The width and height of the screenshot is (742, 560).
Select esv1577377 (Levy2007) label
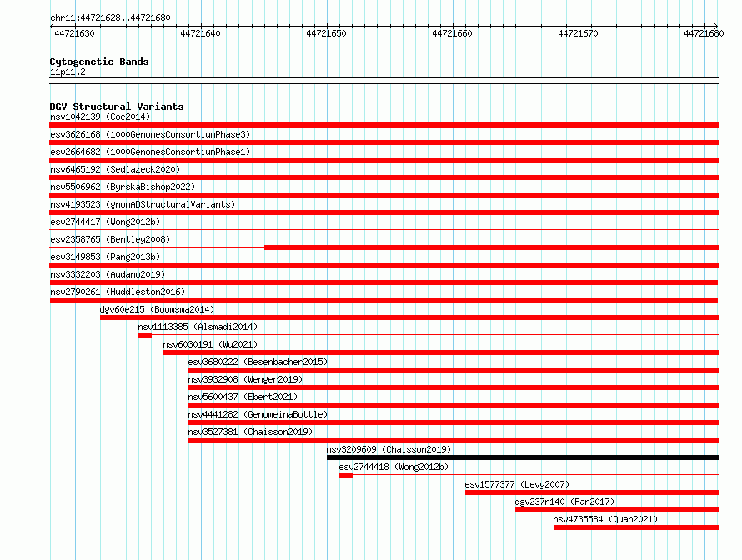click(x=517, y=484)
